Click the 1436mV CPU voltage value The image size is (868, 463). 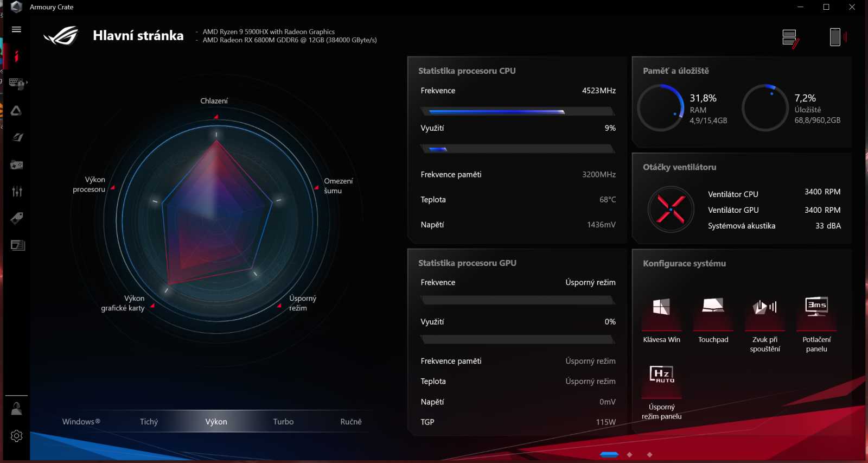[x=601, y=225]
